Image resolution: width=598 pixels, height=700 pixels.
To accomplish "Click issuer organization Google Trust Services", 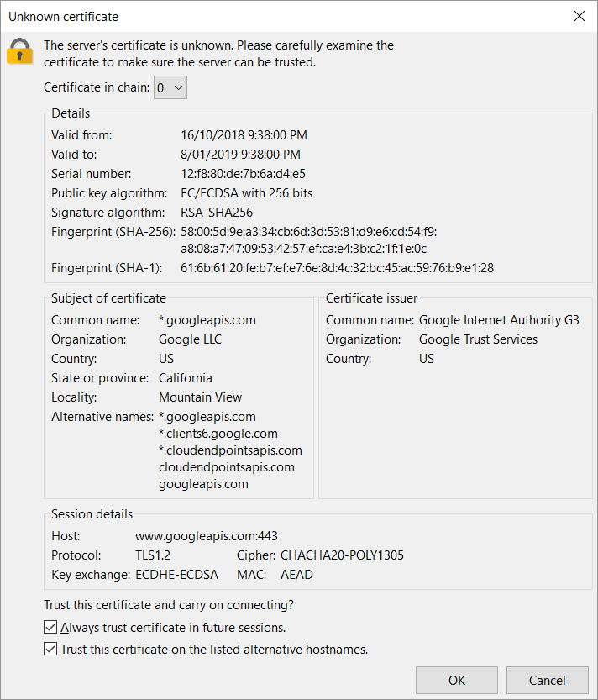I will [478, 339].
